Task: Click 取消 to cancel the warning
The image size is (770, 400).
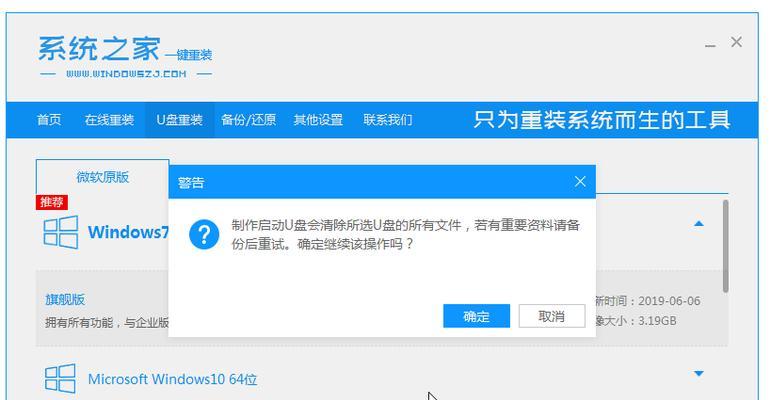Action: click(551, 316)
